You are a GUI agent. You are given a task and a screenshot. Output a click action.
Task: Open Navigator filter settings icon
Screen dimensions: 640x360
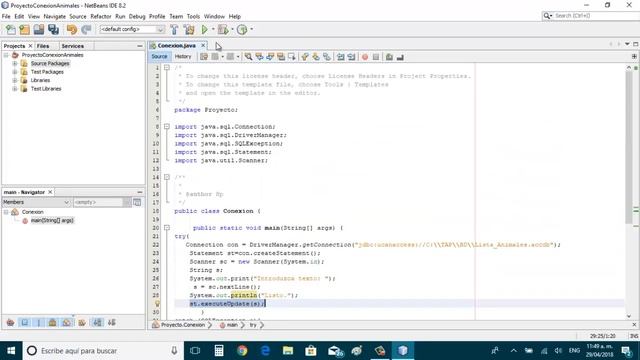click(x=137, y=202)
